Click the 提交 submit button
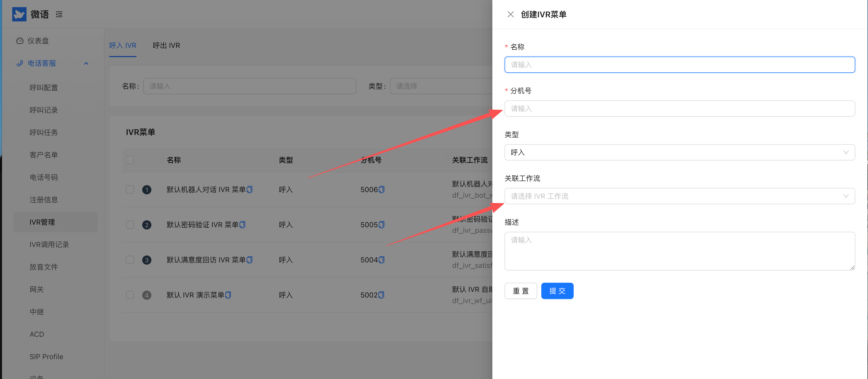This screenshot has height=379, width=868. pos(557,291)
